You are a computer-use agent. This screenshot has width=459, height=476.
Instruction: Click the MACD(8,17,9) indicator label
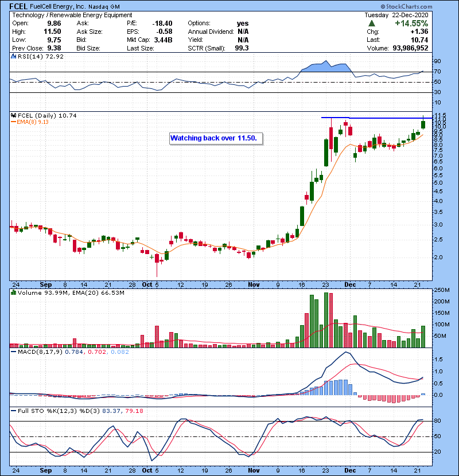pos(41,352)
